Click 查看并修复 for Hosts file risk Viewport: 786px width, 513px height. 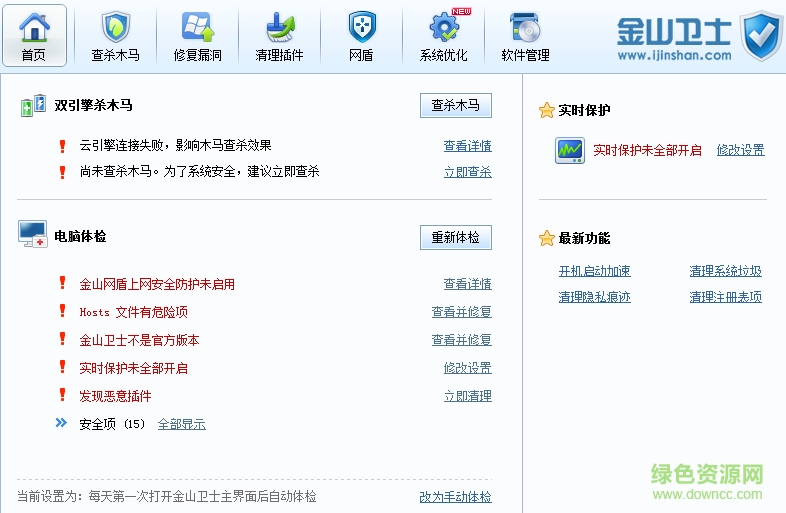coord(461,312)
